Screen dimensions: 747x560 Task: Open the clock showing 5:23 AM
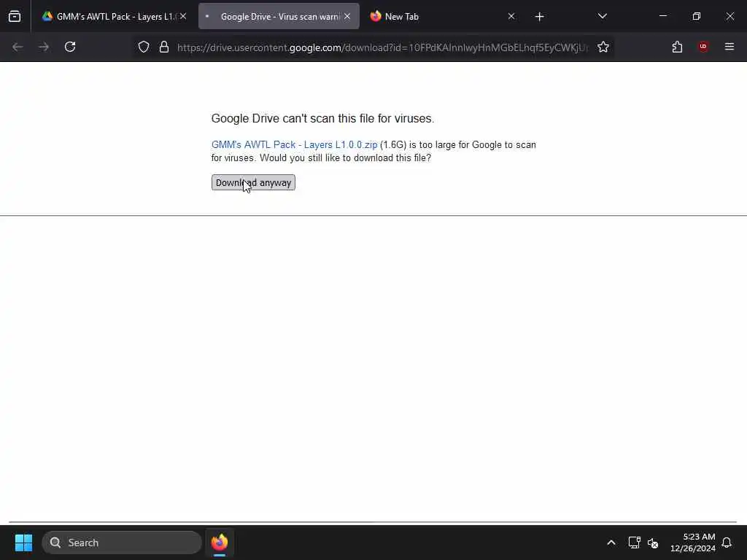693,542
